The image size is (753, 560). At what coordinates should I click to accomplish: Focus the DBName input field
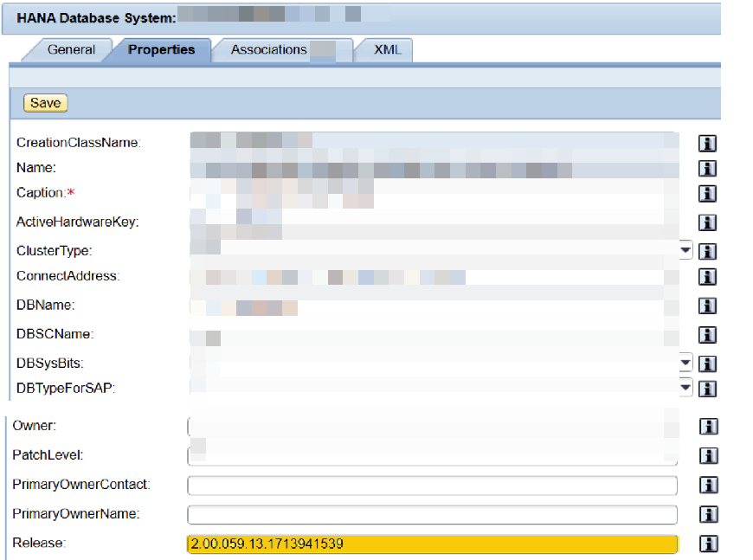434,306
